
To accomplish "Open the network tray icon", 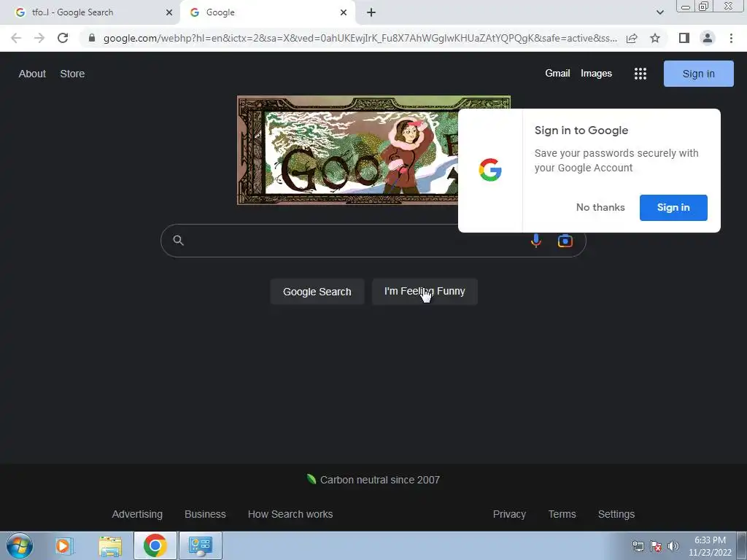I will [x=638, y=546].
